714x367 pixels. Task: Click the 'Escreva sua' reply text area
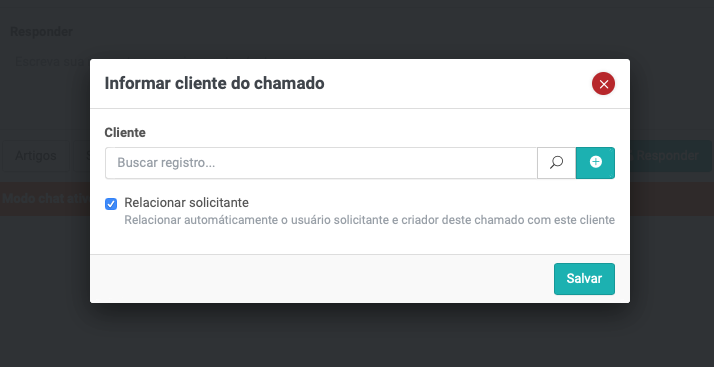(x=49, y=62)
